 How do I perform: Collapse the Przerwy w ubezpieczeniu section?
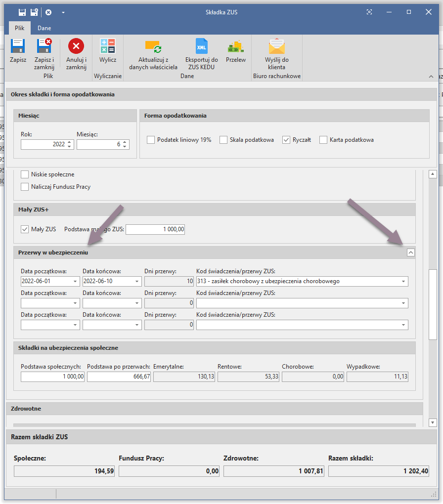point(410,252)
